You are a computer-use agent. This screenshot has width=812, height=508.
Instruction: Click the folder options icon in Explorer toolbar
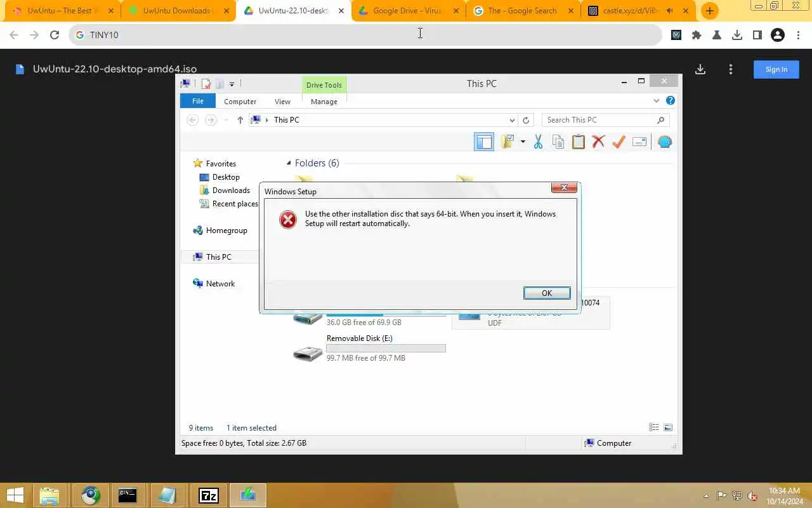pyautogui.click(x=507, y=142)
